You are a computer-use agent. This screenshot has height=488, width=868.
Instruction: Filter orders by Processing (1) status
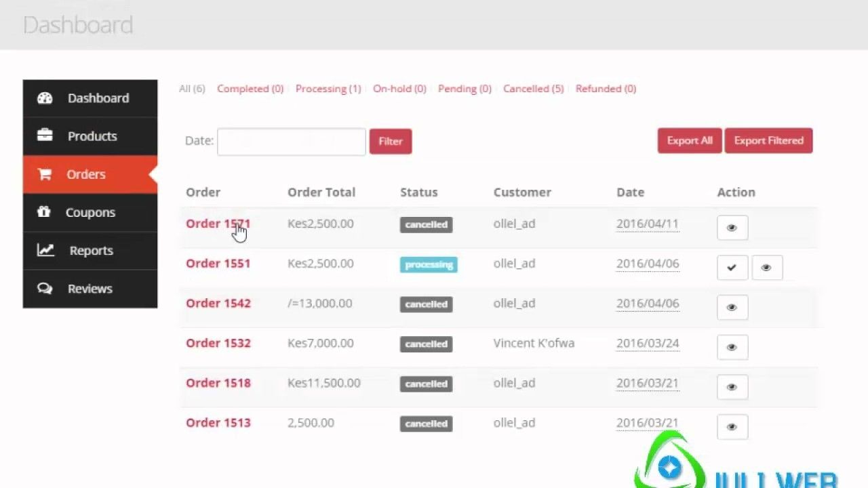[328, 89]
